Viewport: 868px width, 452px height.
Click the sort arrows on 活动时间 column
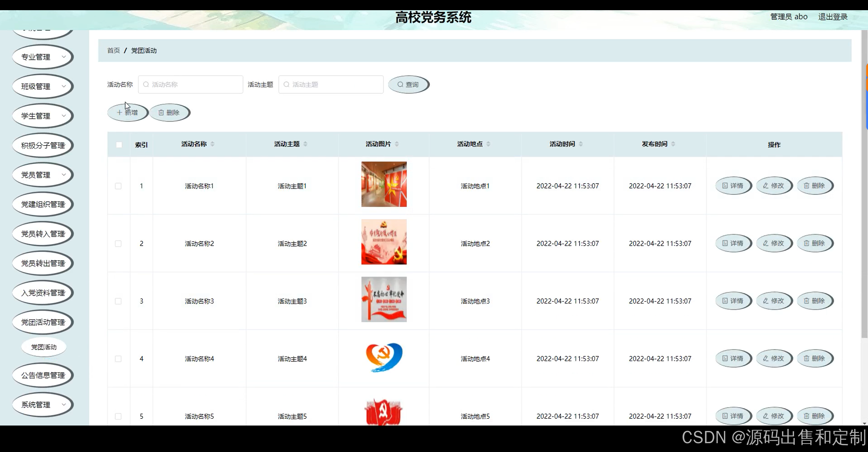pos(581,144)
